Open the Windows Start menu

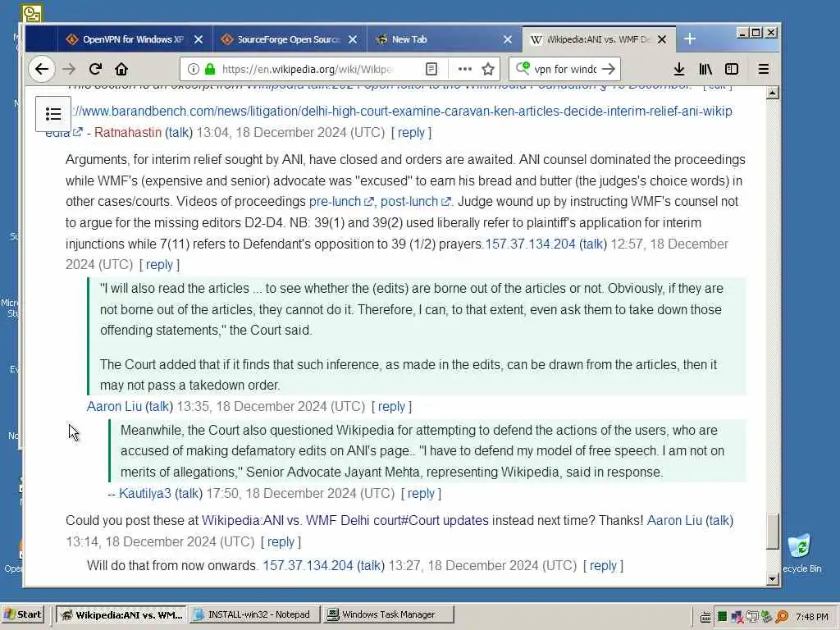[x=23, y=614]
